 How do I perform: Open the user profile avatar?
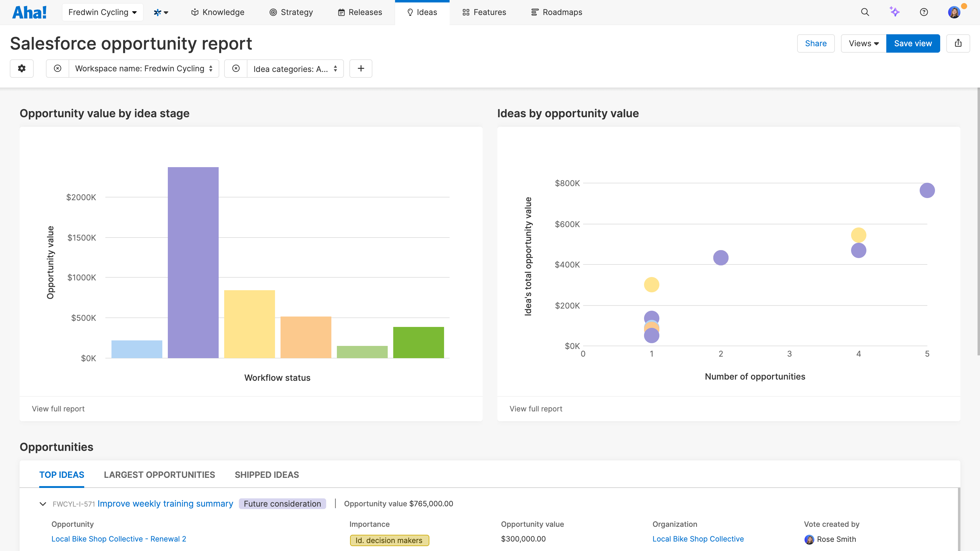click(954, 12)
